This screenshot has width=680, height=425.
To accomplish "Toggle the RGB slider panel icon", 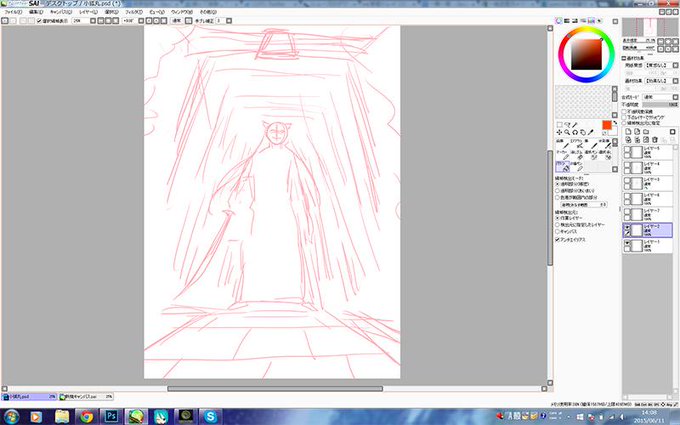I will (x=566, y=21).
